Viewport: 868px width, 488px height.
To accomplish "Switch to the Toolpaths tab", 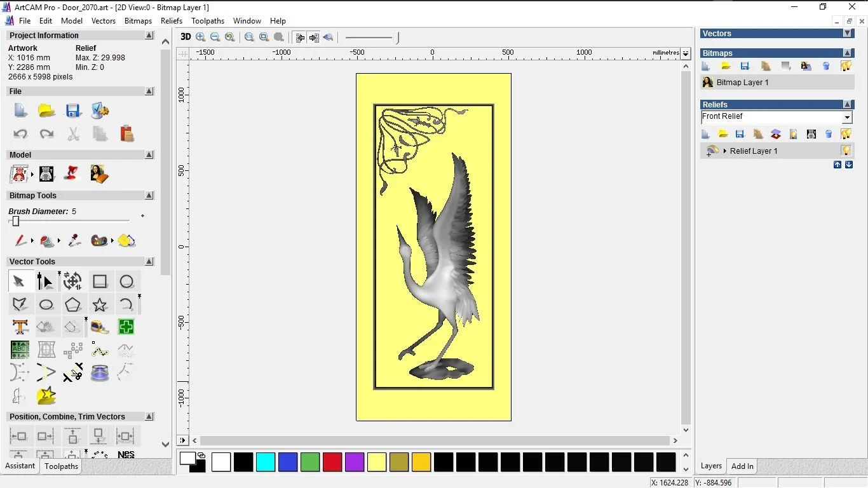I will (61, 466).
